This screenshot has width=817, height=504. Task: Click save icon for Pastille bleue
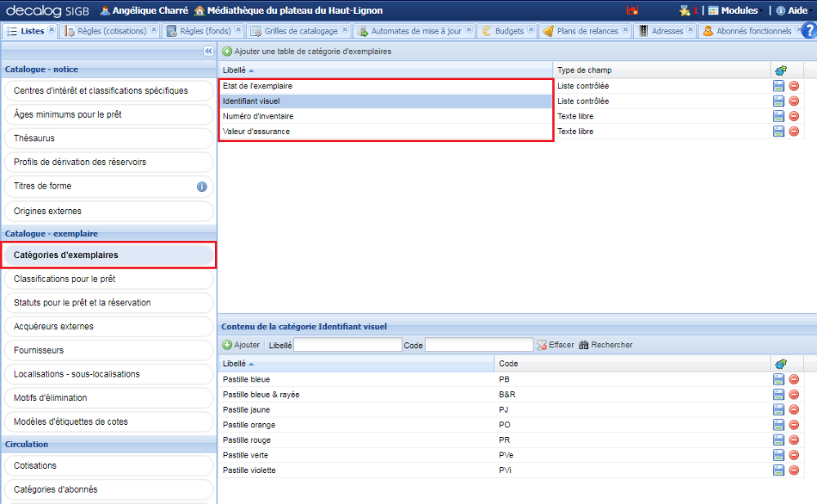coord(779,380)
